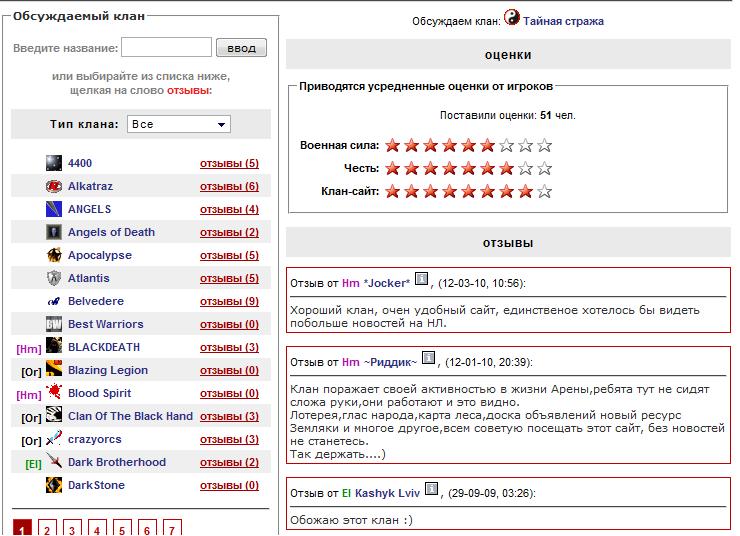
Task: Open the info icon next to *Jocker*
Action: point(421,279)
